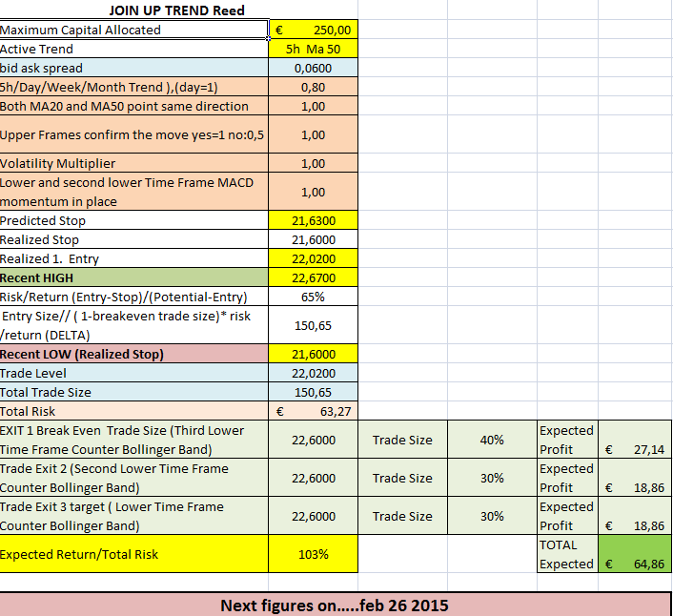Click 1,00 beside the MACD momentum row
Viewport: 673px width, 616px height.
(x=313, y=192)
